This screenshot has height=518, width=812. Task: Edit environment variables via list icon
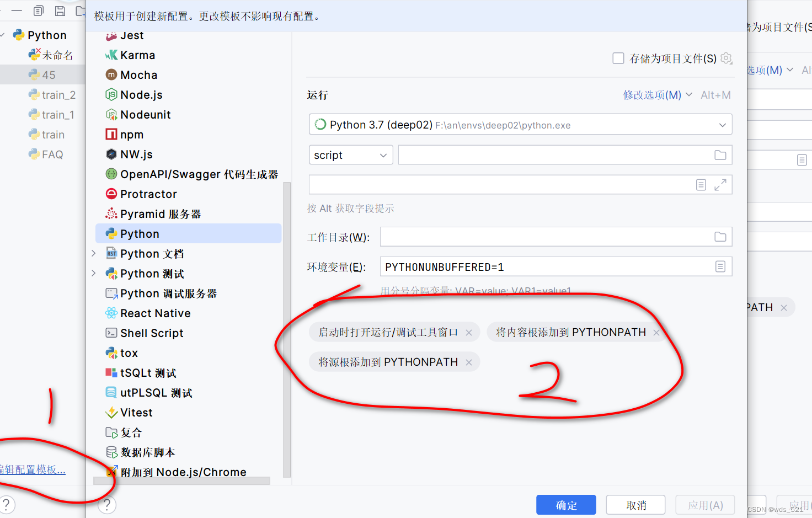pyautogui.click(x=720, y=266)
